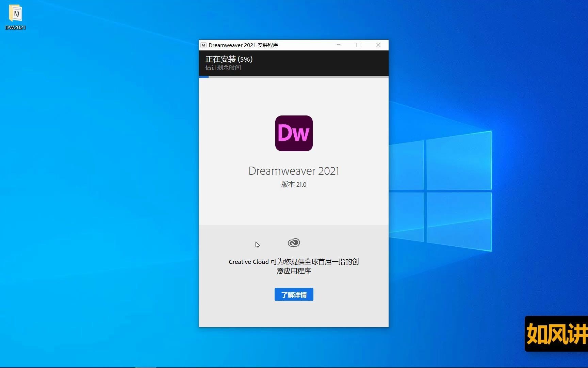
Task: Click the 版本 21.0 version text
Action: pos(294,184)
